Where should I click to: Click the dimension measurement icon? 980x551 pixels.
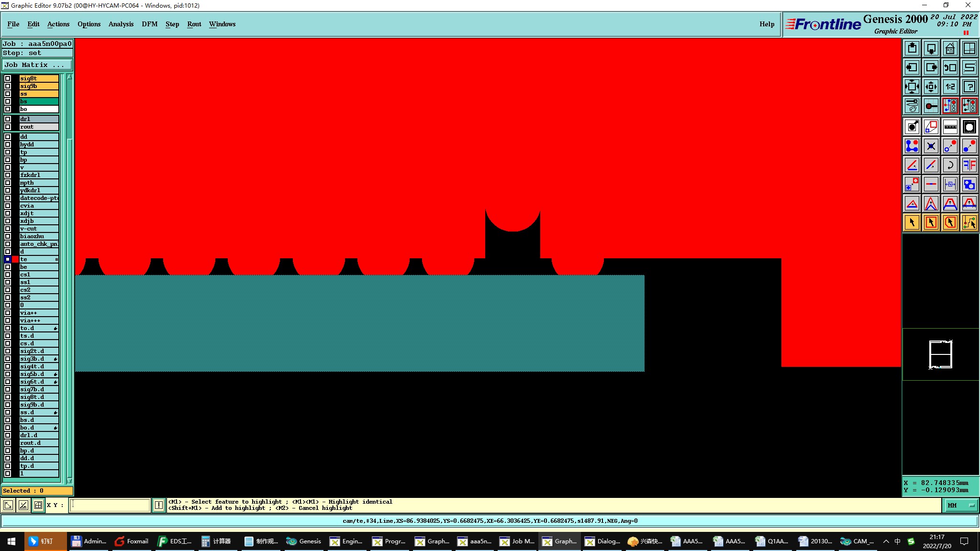pyautogui.click(x=950, y=184)
